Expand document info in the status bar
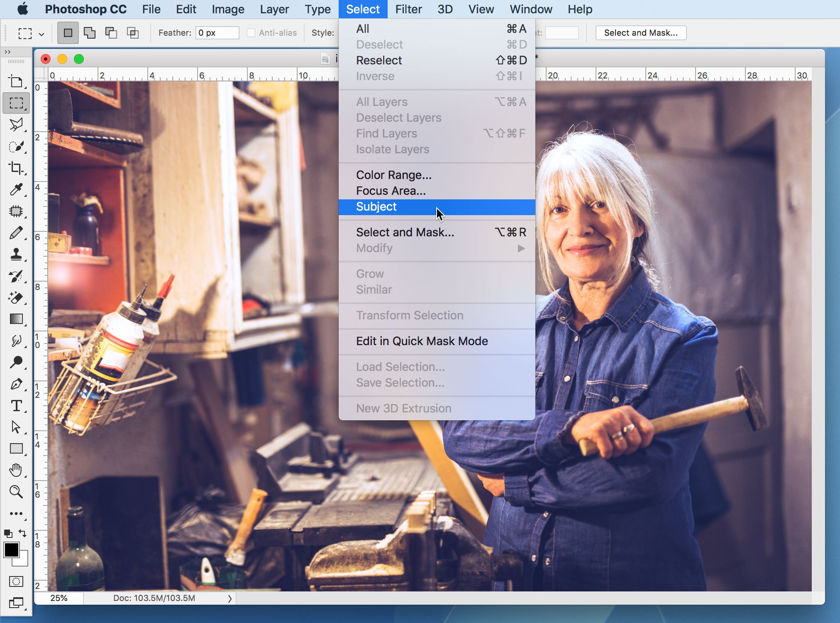 pos(230,598)
